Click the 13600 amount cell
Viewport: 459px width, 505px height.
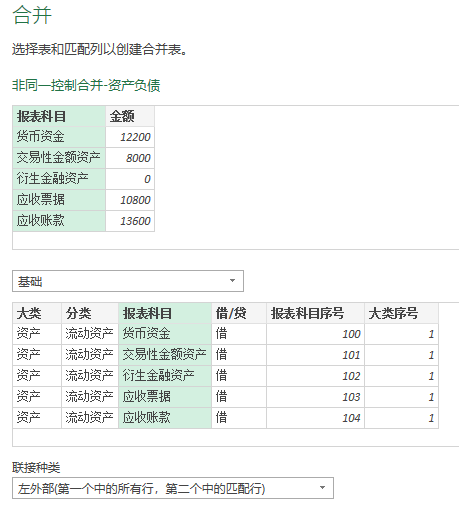tap(130, 221)
